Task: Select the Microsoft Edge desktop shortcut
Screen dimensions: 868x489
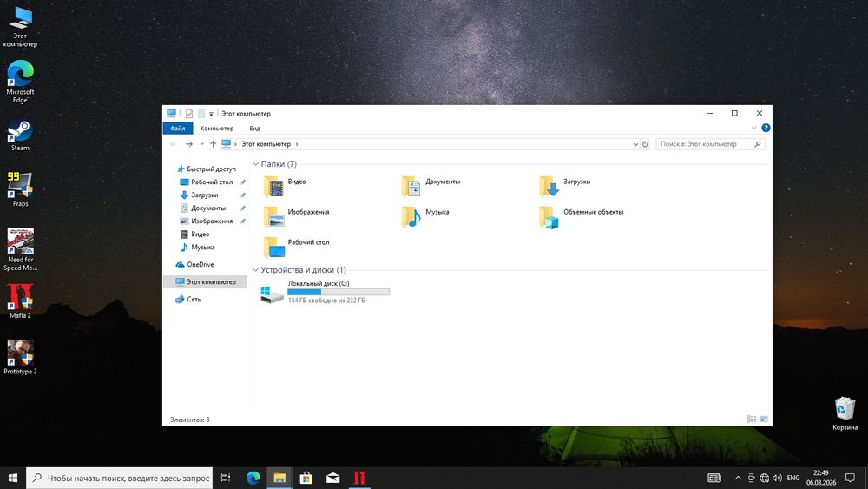Action: tap(21, 82)
